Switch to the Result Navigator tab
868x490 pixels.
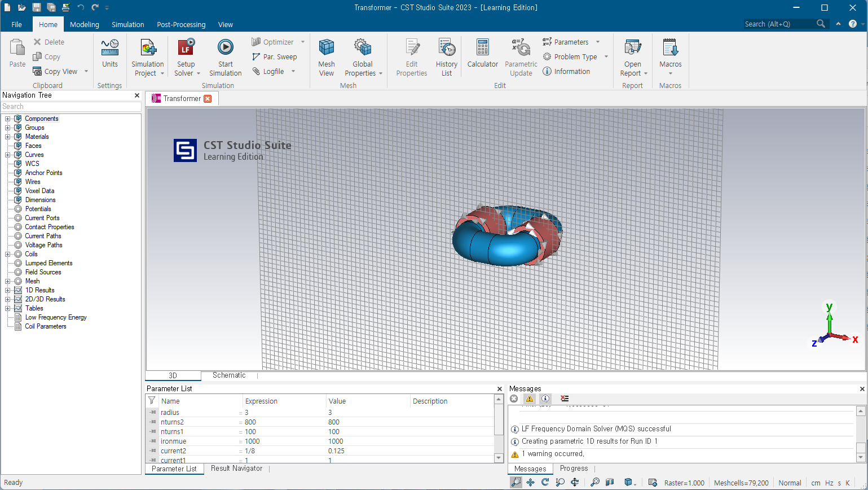236,469
